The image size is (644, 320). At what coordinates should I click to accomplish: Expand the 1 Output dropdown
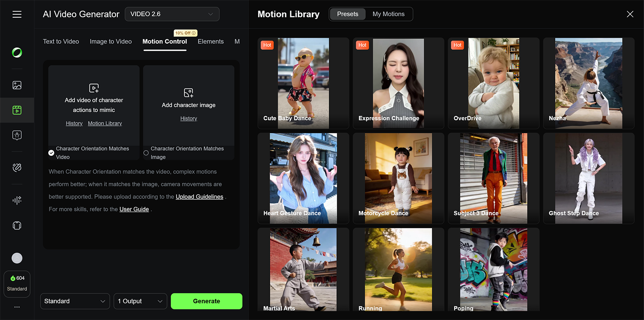click(x=140, y=301)
